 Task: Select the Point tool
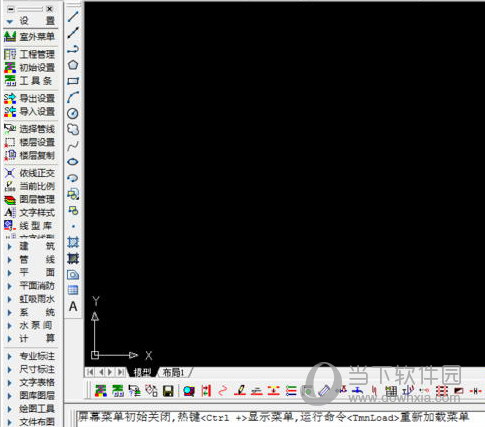point(73,226)
